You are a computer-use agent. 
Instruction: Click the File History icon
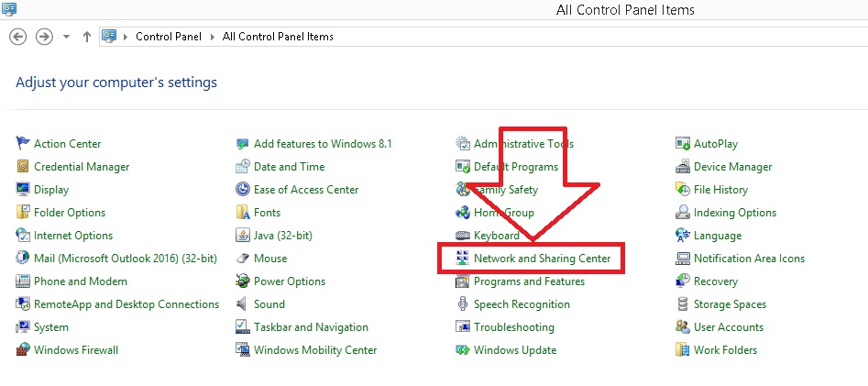(683, 190)
